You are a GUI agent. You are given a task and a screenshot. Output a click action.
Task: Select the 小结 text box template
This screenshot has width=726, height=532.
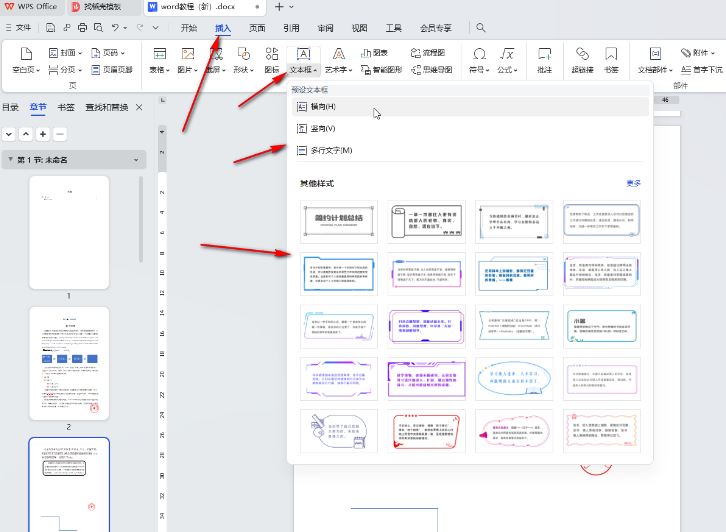pyautogui.click(x=601, y=326)
